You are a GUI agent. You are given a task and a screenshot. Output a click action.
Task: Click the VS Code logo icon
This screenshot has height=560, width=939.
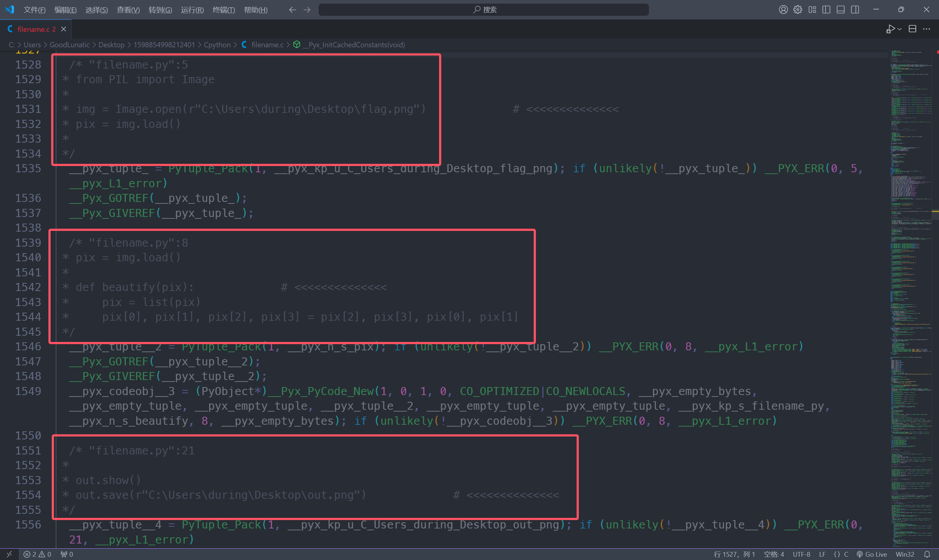pos(10,10)
